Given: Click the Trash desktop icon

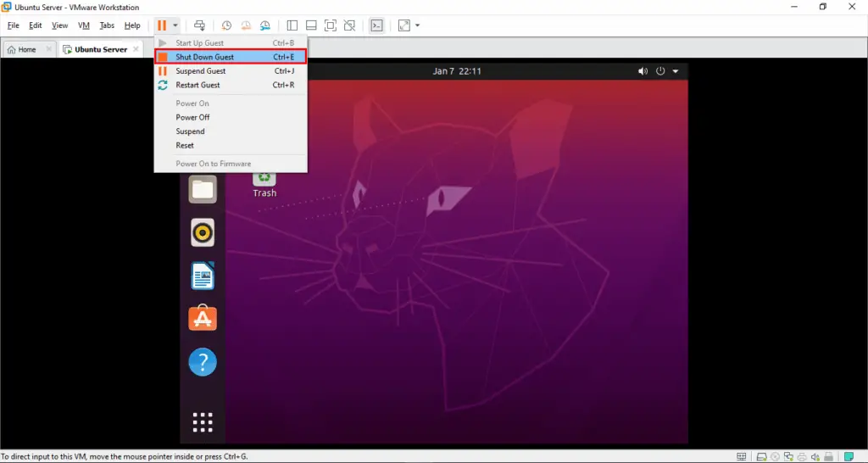Looking at the screenshot, I should point(264,184).
